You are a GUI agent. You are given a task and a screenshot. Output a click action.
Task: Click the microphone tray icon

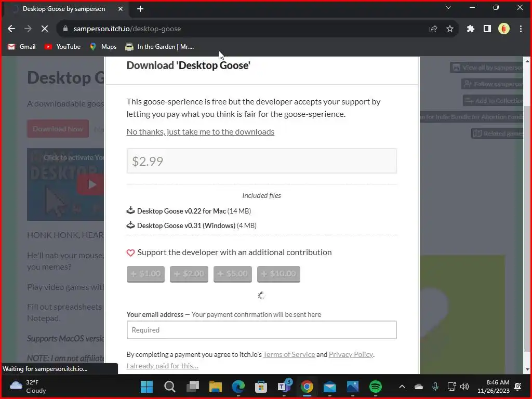coord(435,387)
